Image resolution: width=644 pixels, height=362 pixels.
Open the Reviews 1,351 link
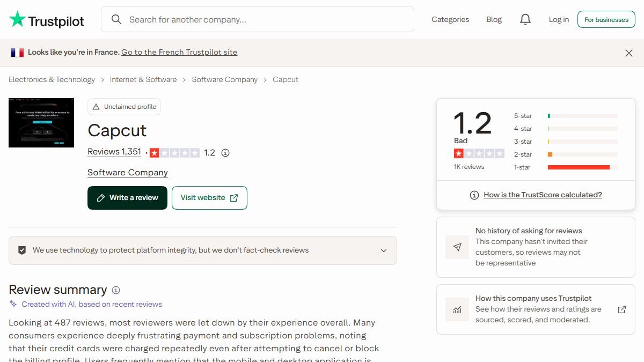point(114,152)
